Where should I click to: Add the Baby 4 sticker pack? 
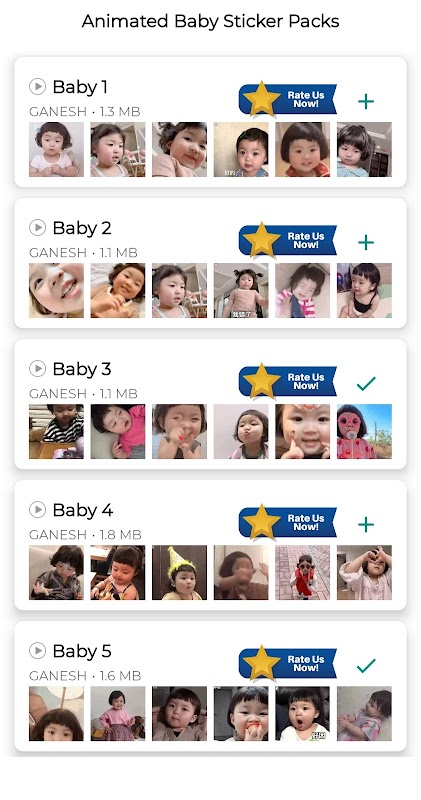coord(366,524)
